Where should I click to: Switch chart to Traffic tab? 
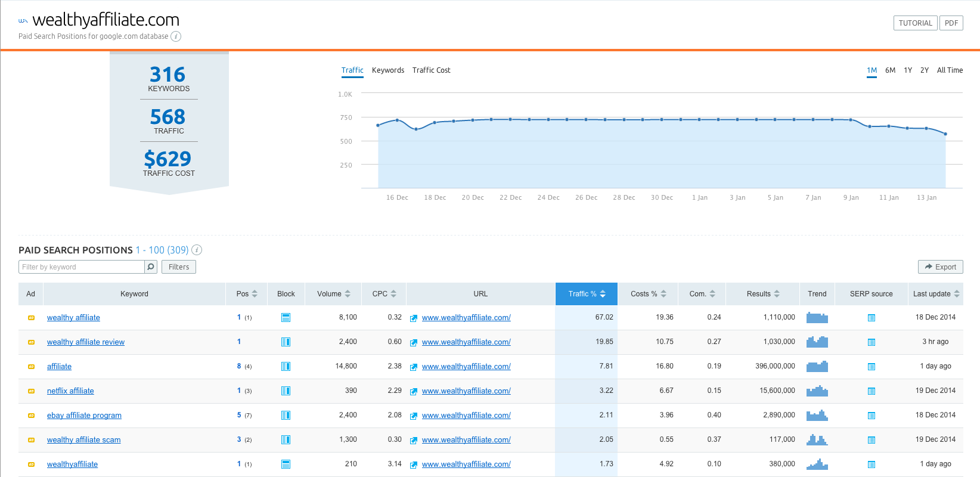click(x=352, y=70)
